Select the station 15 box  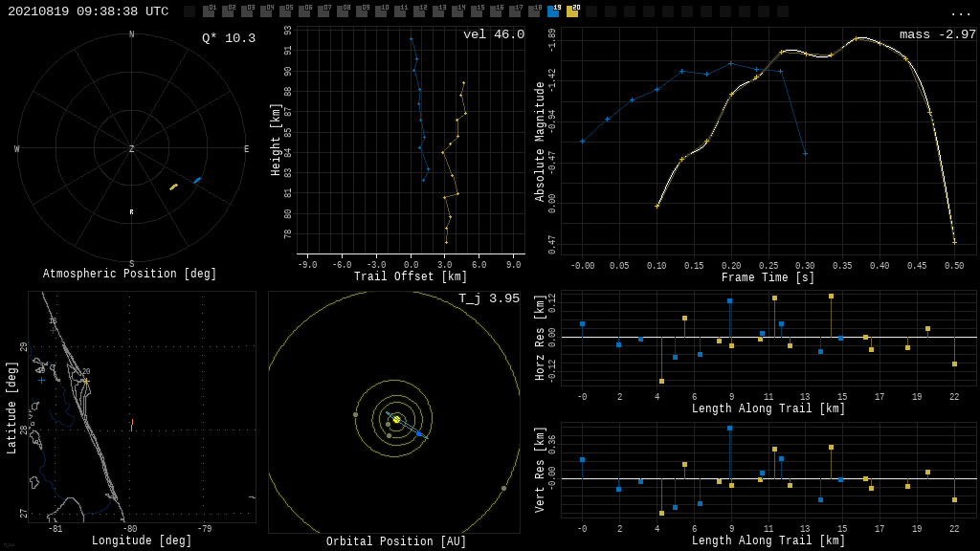(477, 11)
